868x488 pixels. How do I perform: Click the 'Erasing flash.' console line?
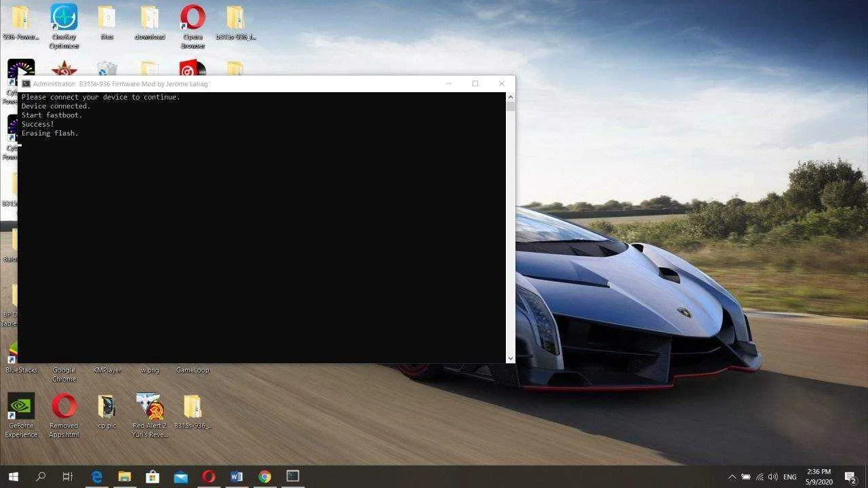[50, 134]
